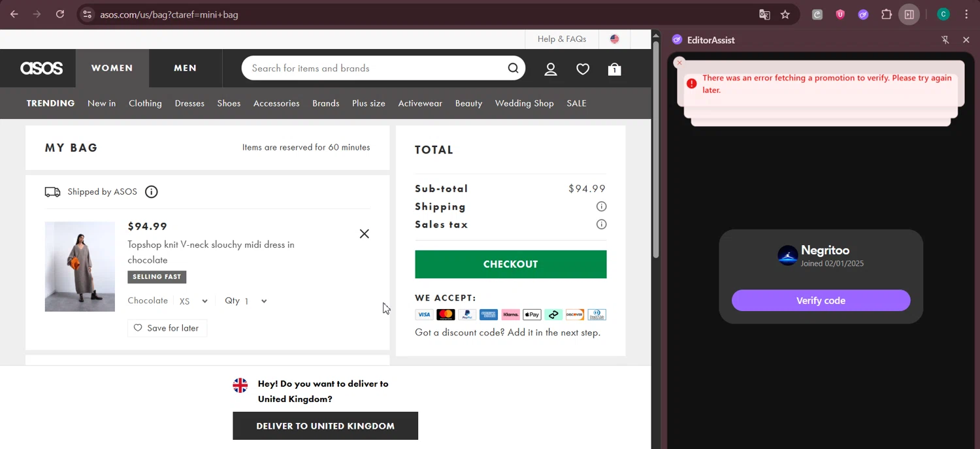Viewport: 980px width, 449px height.
Task: Click the browser forward arrow
Action: [37, 14]
